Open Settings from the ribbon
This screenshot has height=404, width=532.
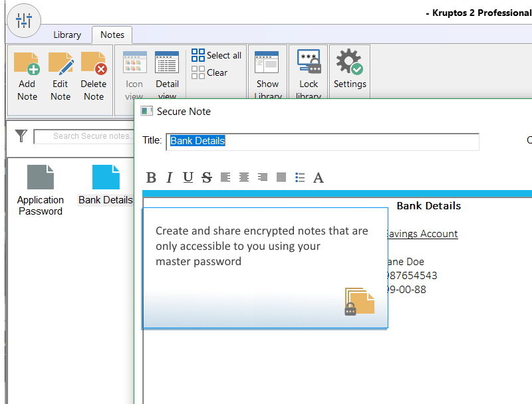(349, 63)
